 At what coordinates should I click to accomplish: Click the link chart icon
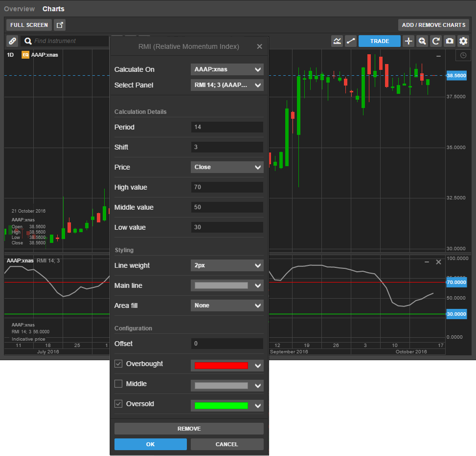click(12, 41)
